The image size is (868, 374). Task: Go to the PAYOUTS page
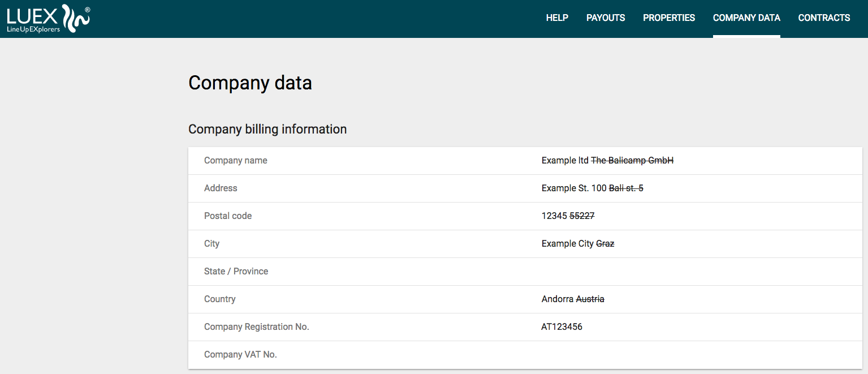point(606,18)
